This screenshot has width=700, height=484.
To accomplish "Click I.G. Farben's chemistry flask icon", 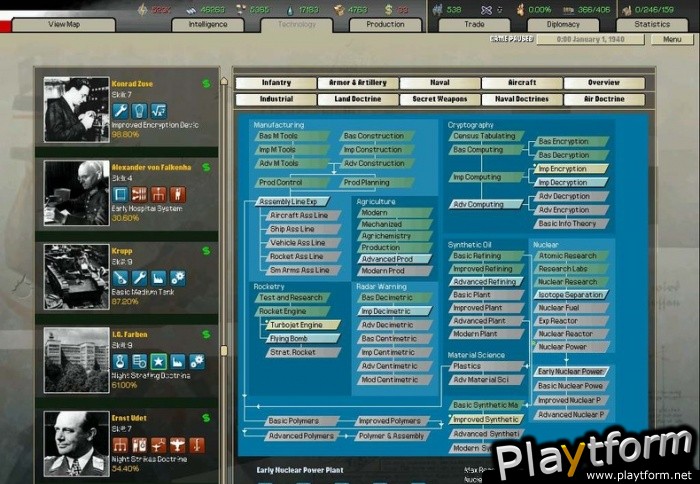I will (x=120, y=362).
